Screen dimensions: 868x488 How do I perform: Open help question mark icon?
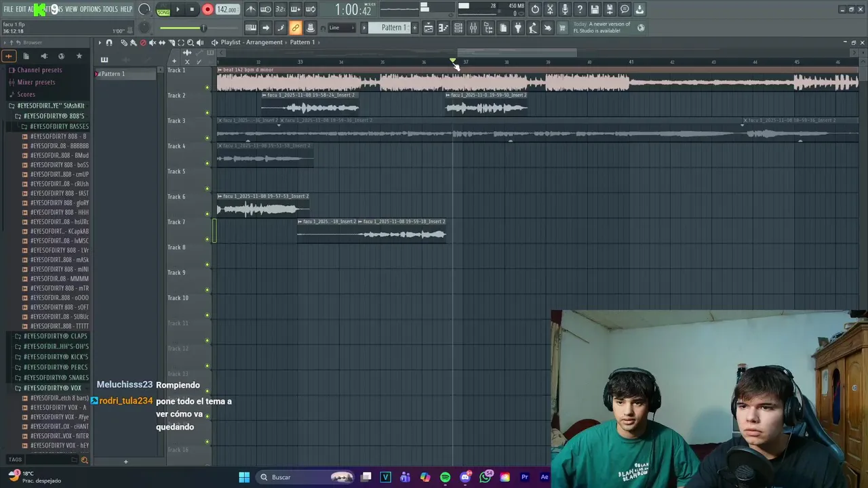pyautogui.click(x=580, y=9)
